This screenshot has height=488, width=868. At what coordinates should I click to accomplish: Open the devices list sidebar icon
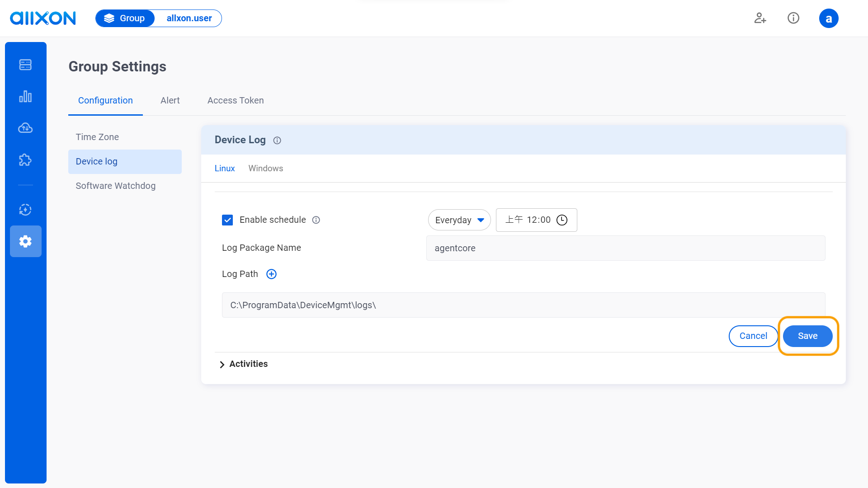tap(25, 65)
